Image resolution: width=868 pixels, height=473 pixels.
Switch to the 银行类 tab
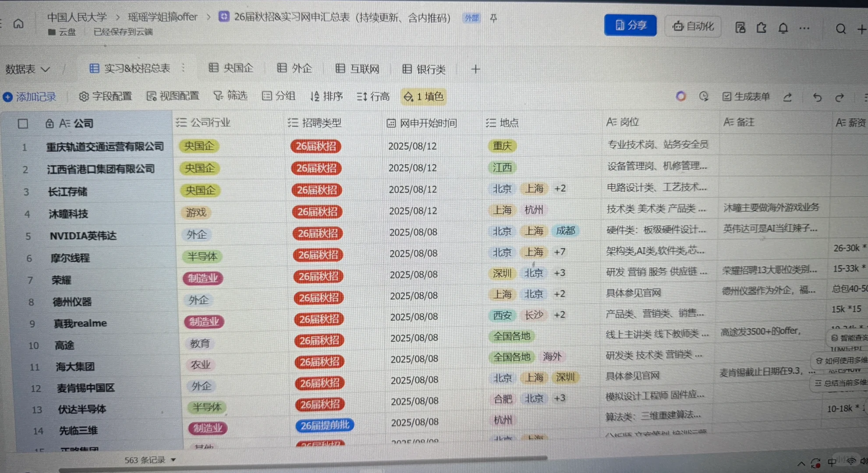[424, 69]
